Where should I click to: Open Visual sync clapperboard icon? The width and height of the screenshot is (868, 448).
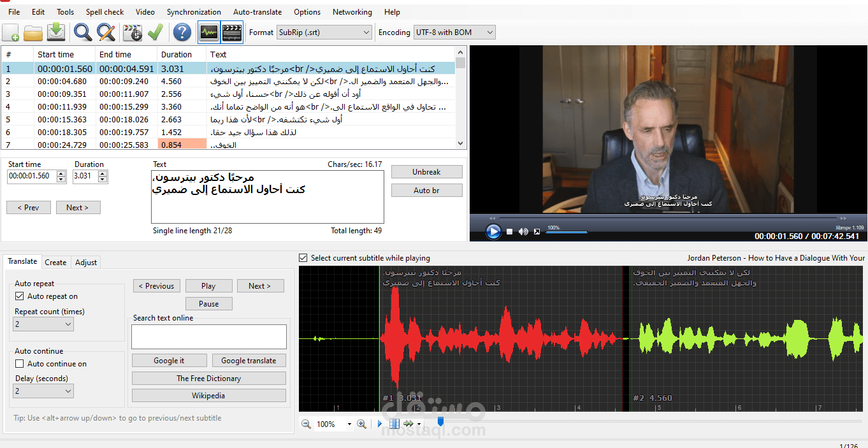coord(133,32)
